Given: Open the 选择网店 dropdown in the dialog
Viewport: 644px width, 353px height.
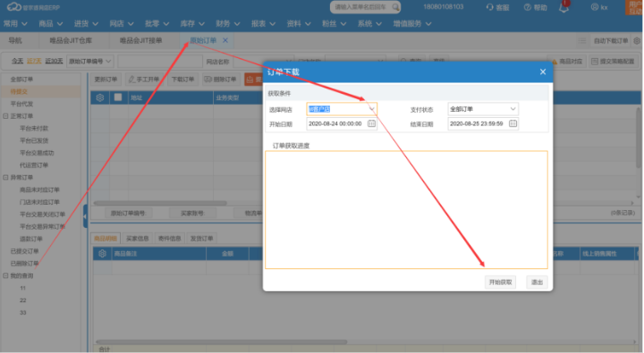Looking at the screenshot, I should (x=342, y=109).
